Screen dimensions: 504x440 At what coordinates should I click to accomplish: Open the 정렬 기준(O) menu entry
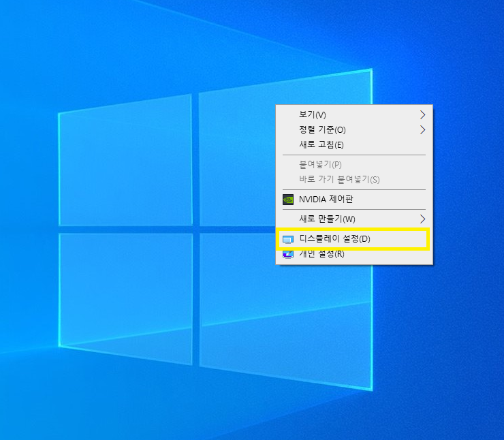coord(354,130)
